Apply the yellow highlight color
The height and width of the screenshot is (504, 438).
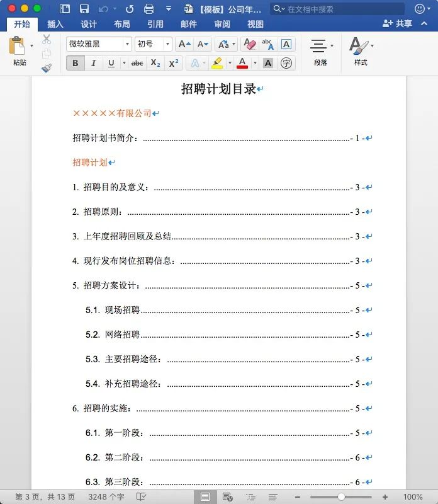pyautogui.click(x=217, y=63)
